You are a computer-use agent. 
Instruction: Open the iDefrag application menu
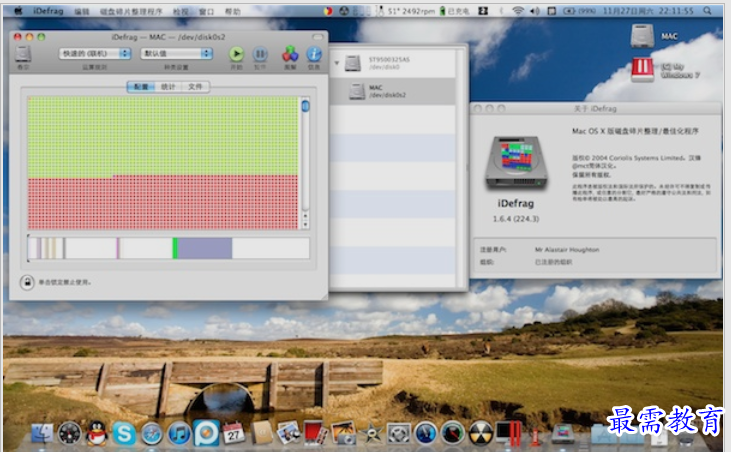pos(48,11)
